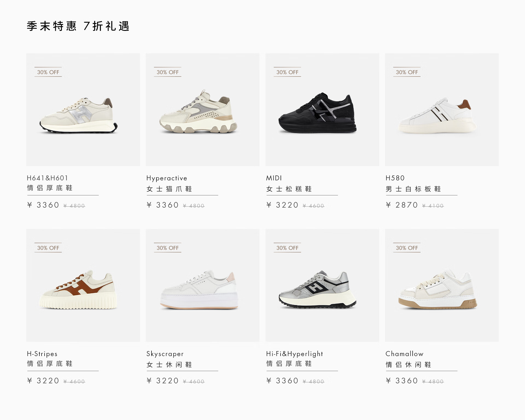Open the H641&H601 beige sneaker image
Screen dimensions: 525x420
point(83,110)
